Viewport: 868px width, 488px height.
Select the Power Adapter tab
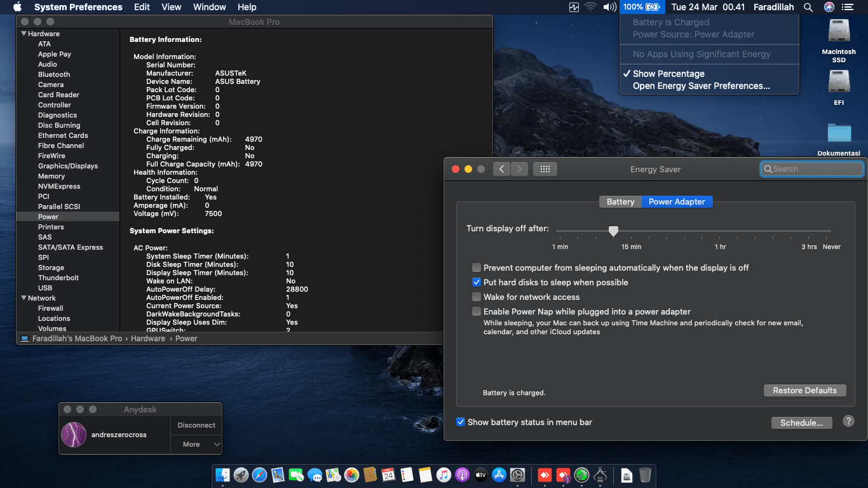(x=677, y=201)
